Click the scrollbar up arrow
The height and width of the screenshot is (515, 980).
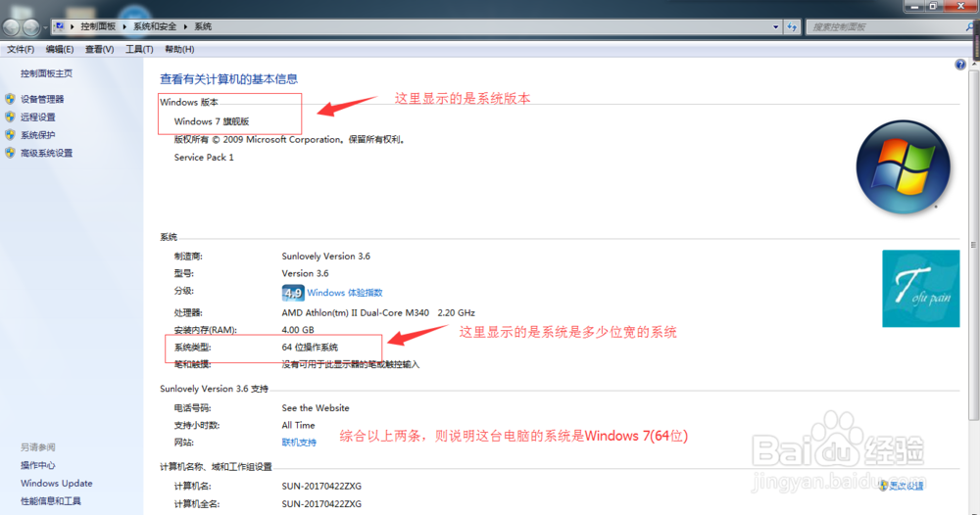pyautogui.click(x=974, y=65)
